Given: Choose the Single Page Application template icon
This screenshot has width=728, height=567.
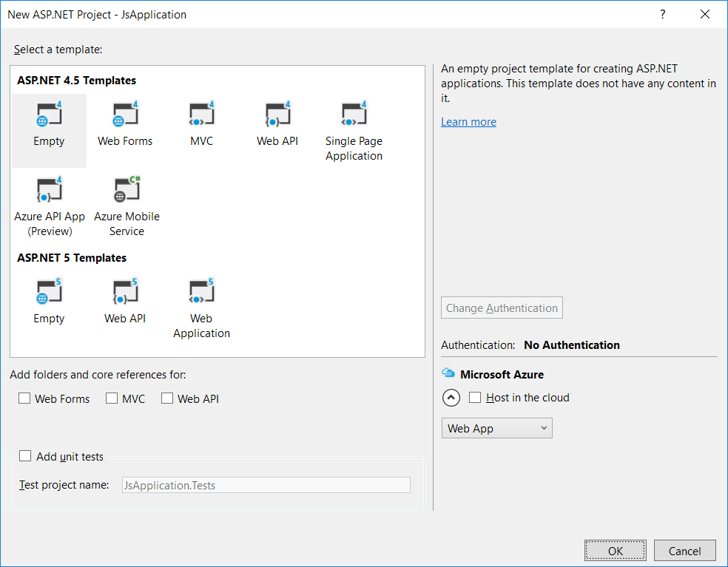Looking at the screenshot, I should [x=354, y=114].
